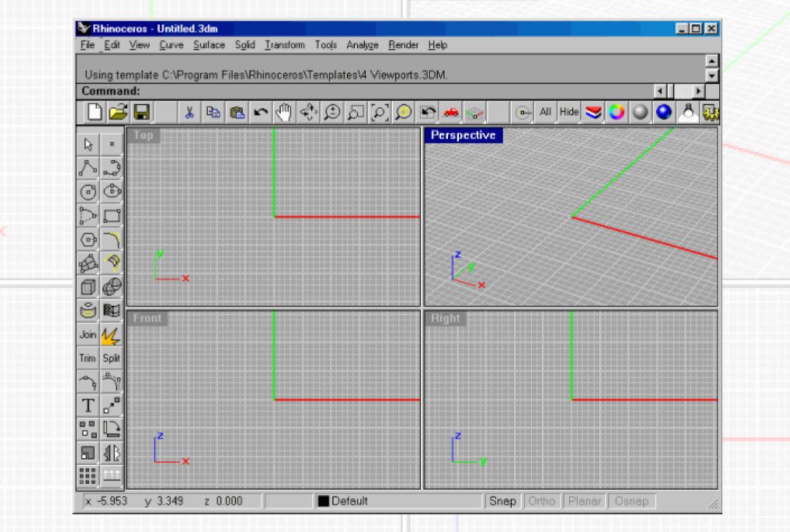Screen dimensions: 790x532
Task: Click the Save diskette icon
Action: (142, 112)
